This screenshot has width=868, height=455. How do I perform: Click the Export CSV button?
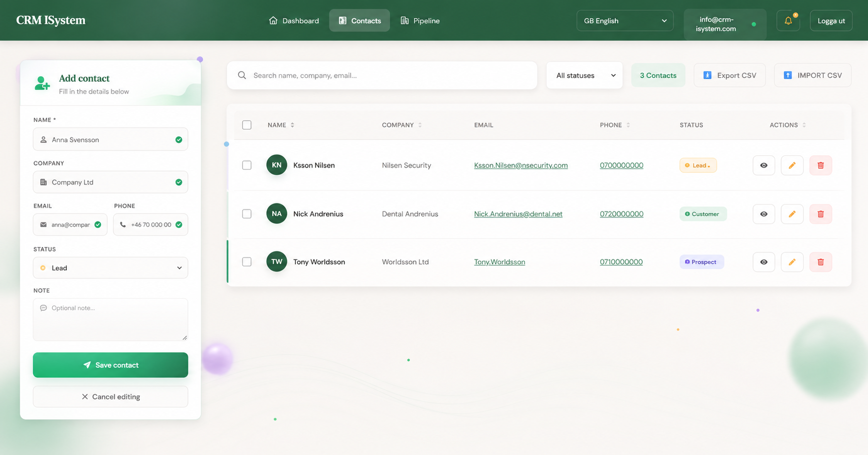pyautogui.click(x=730, y=75)
